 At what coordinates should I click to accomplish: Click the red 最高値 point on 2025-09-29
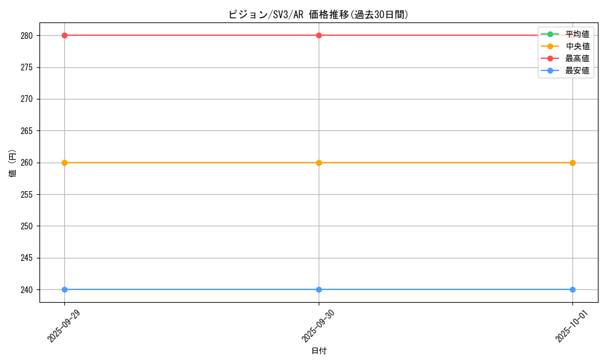(64, 35)
